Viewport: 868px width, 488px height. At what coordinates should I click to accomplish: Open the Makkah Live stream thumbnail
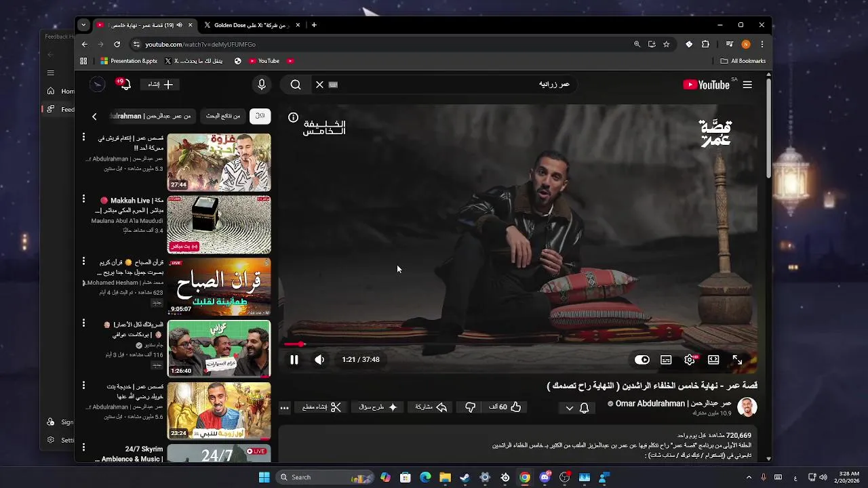219,225
